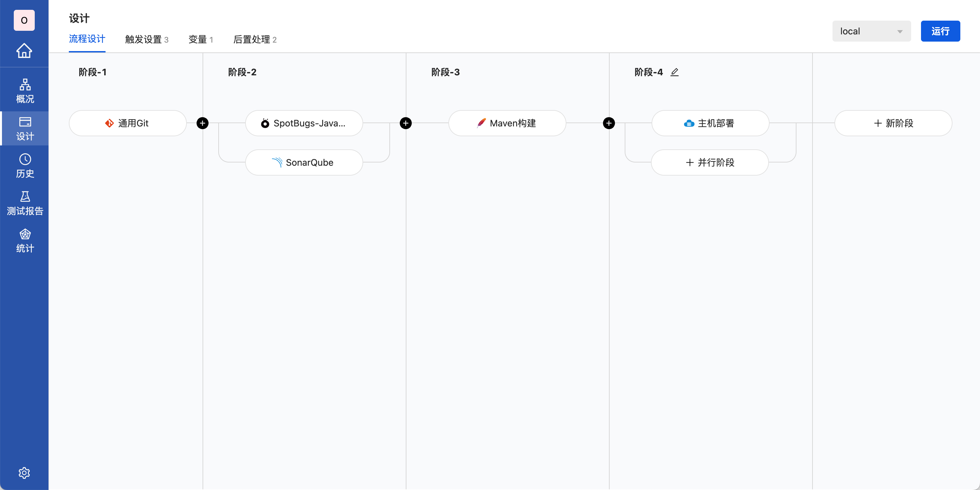The image size is (980, 490).
Task: Open 测试报告 test report page
Action: [25, 203]
